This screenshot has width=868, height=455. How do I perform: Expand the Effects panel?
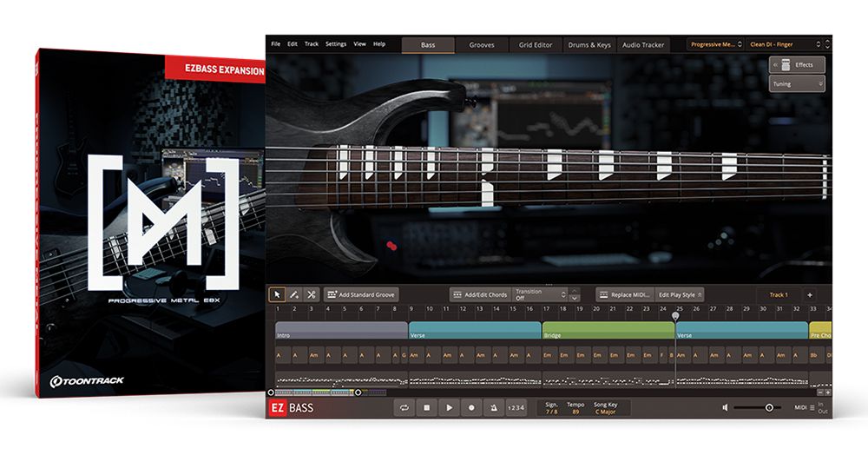click(x=797, y=65)
